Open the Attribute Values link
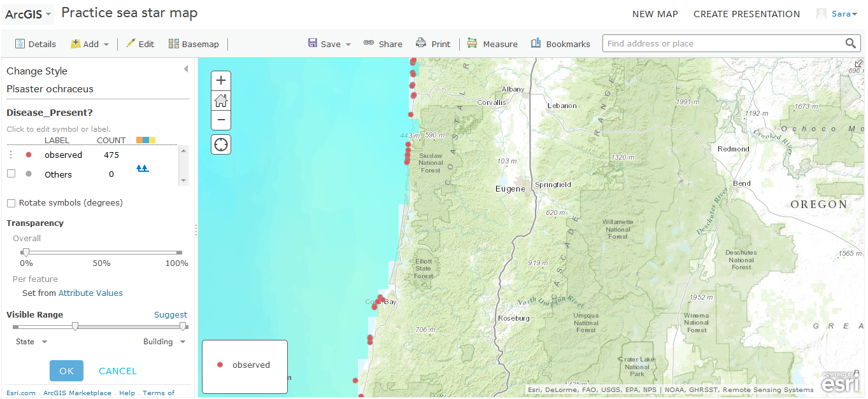Screen dimensions: 868x399 pos(90,293)
